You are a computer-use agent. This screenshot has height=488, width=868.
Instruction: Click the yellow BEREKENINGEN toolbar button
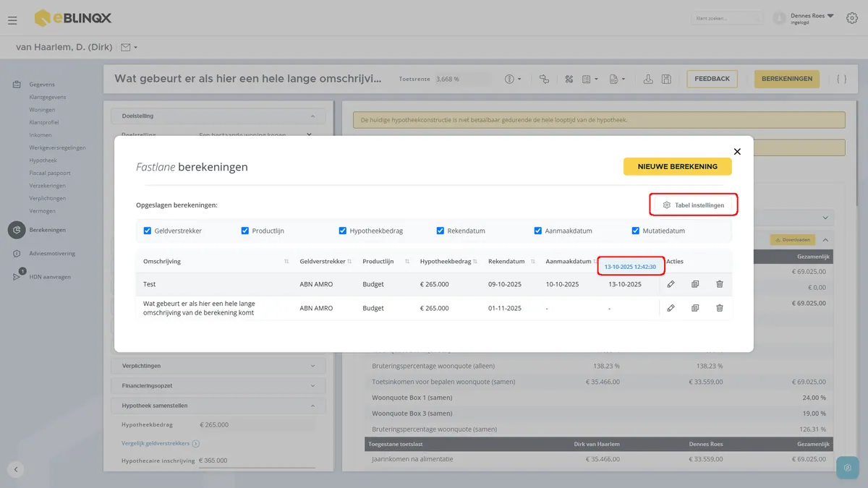(x=787, y=79)
